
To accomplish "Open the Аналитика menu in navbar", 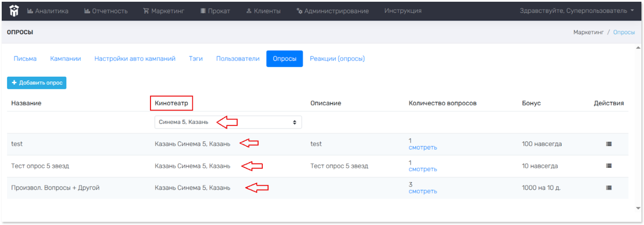I will pos(48,11).
